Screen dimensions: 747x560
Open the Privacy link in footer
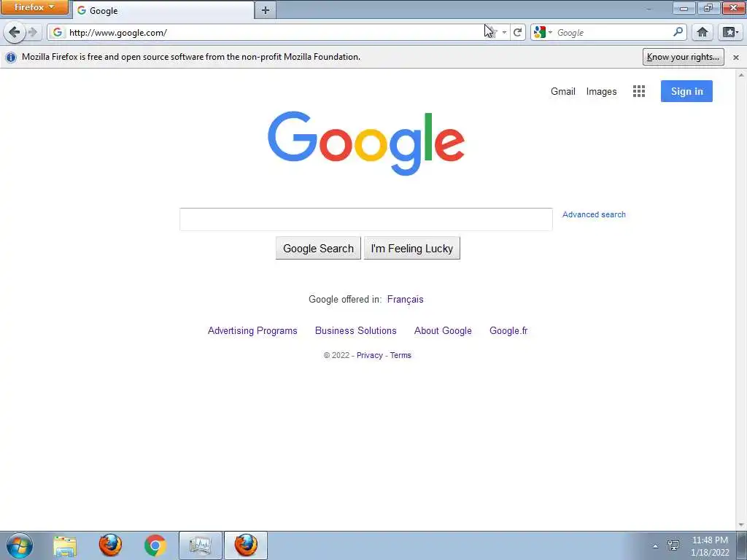(x=369, y=355)
